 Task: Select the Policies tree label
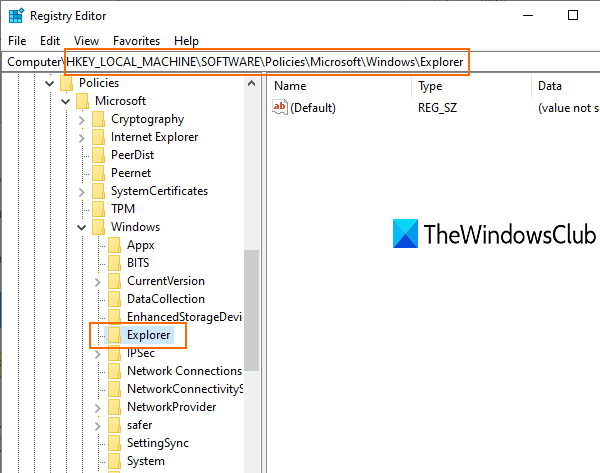(x=99, y=83)
